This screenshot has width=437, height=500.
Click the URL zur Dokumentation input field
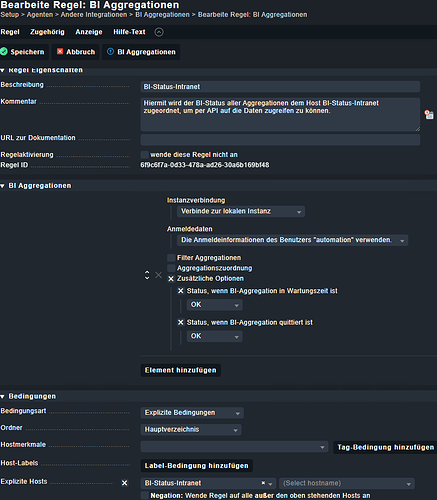coord(280,140)
